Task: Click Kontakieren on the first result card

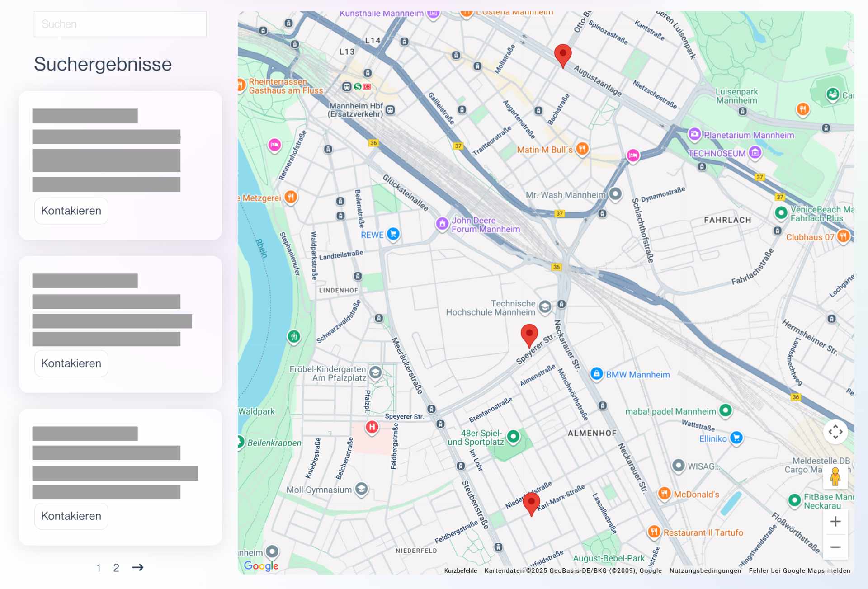Action: (x=71, y=211)
